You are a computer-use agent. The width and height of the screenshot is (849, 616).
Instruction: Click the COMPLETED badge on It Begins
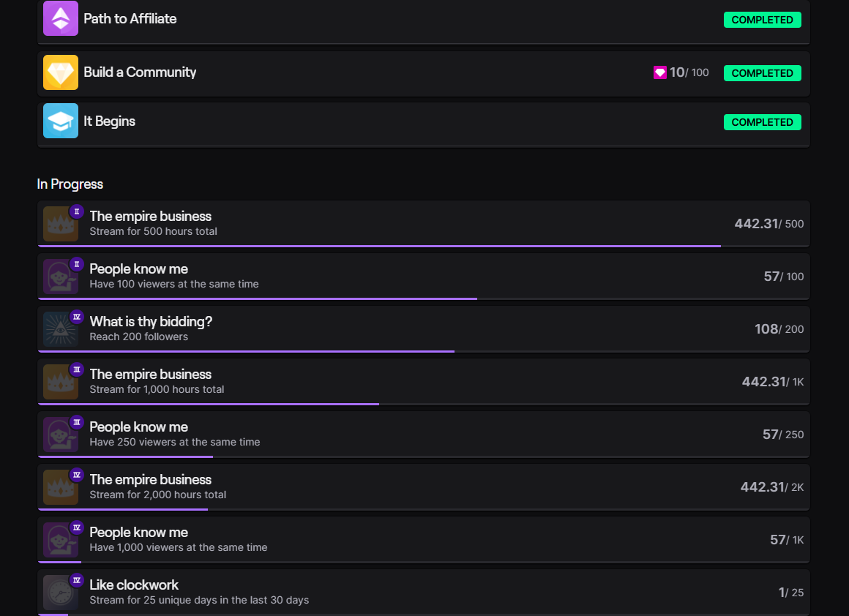click(762, 122)
